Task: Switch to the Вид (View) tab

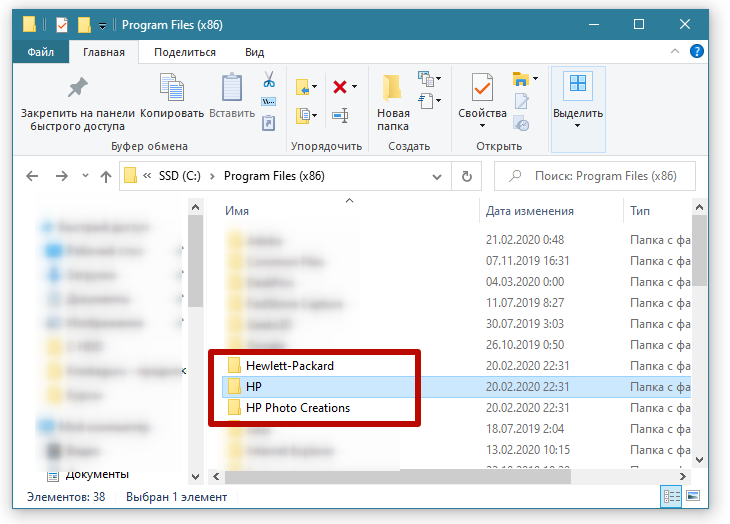Action: [x=254, y=52]
